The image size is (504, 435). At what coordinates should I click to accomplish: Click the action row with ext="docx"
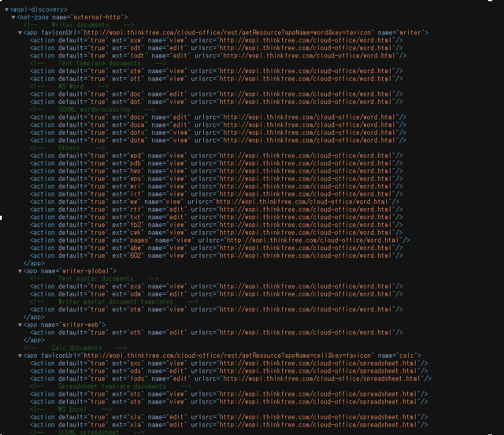(218, 118)
